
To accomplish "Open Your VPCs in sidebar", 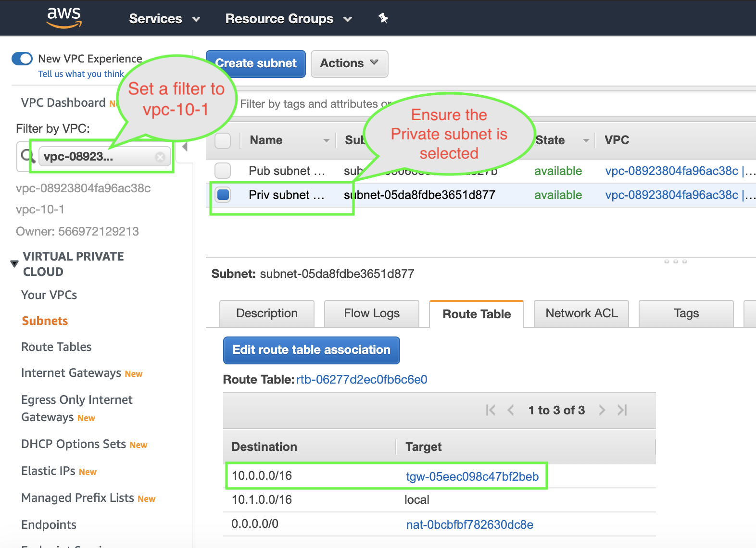I will [49, 295].
